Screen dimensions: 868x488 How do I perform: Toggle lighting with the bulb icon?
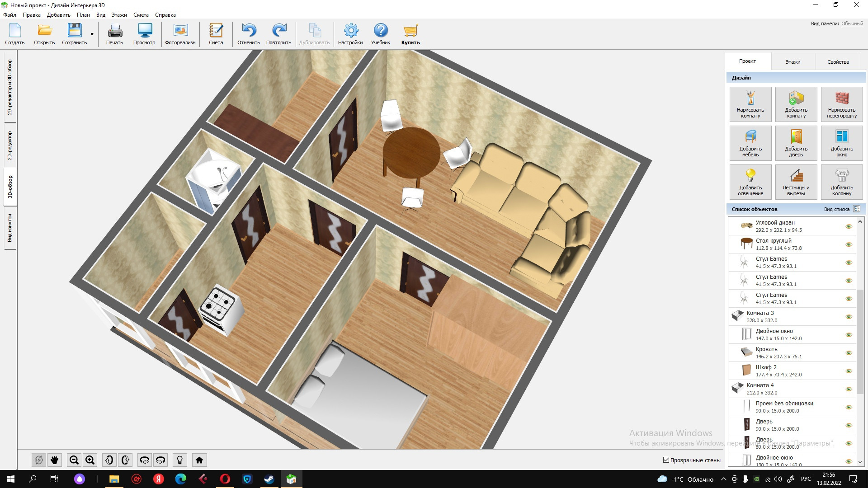coord(179,460)
